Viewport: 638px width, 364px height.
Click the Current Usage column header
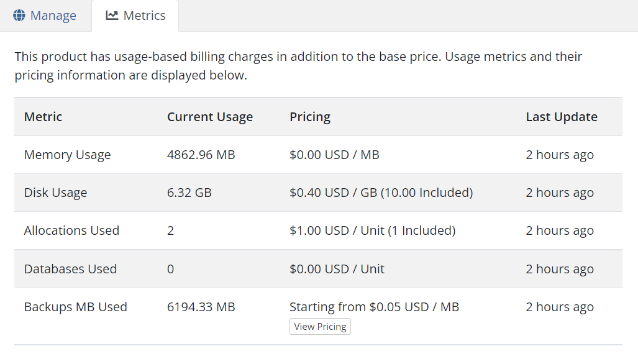(210, 117)
